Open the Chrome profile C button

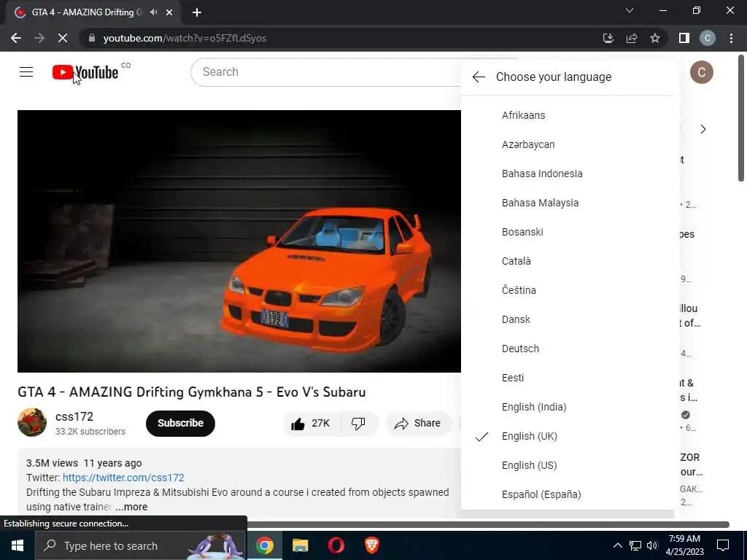tap(708, 38)
